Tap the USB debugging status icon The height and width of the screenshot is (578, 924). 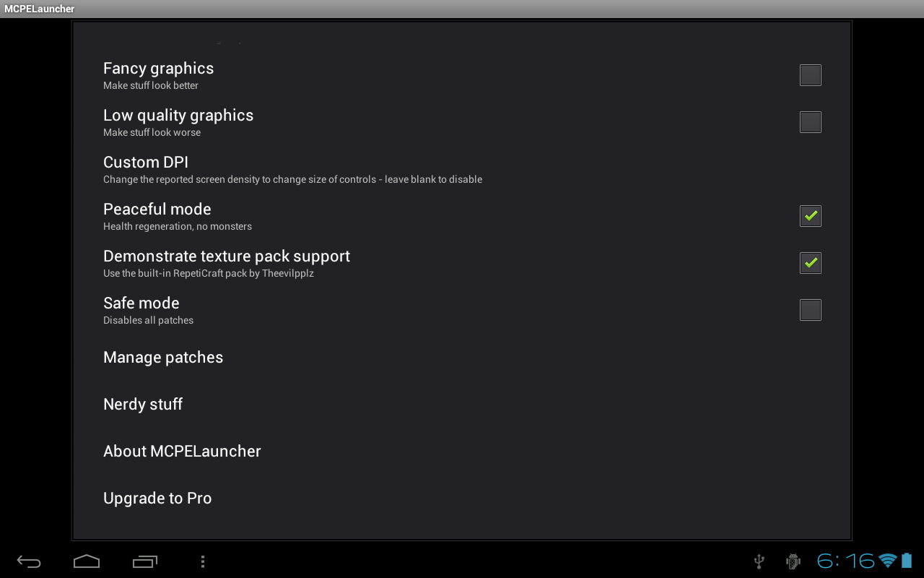pos(792,561)
